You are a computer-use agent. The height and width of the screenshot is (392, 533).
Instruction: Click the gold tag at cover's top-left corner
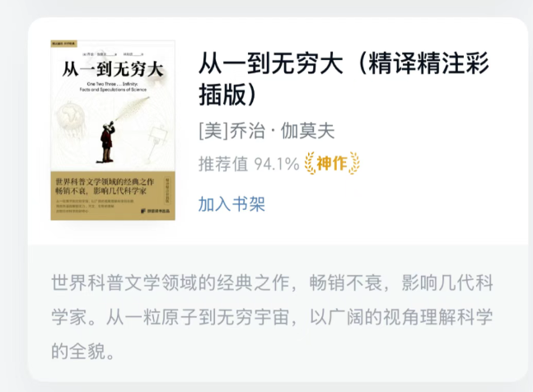tap(64, 44)
